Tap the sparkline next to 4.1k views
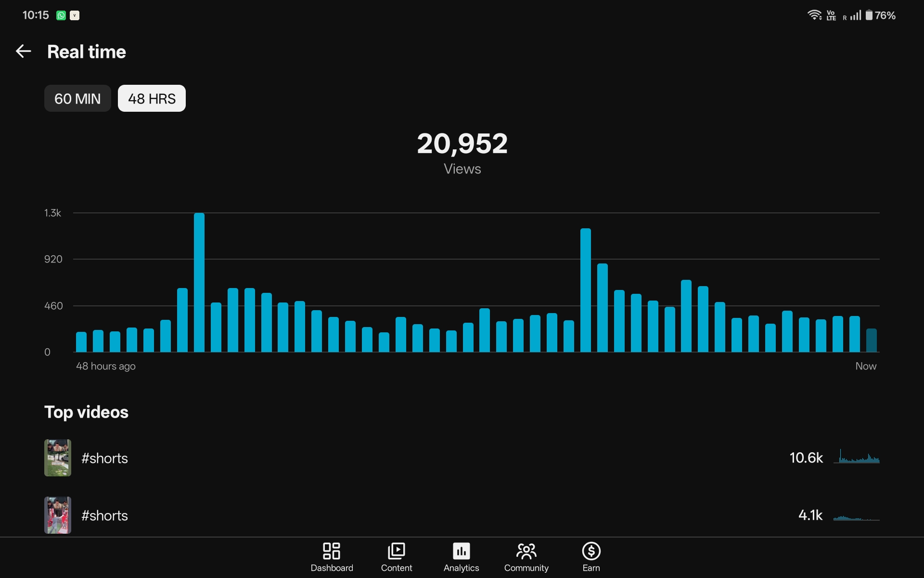Viewport: 924px width, 578px height. pos(857,518)
